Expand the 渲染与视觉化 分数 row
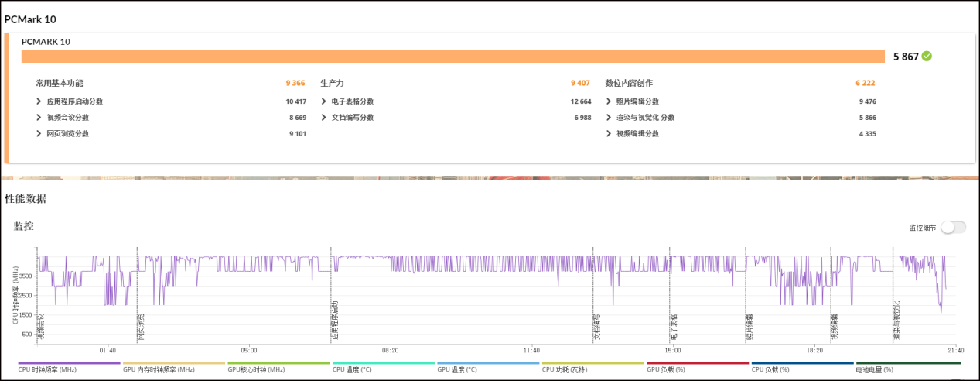The image size is (980, 381). (609, 118)
